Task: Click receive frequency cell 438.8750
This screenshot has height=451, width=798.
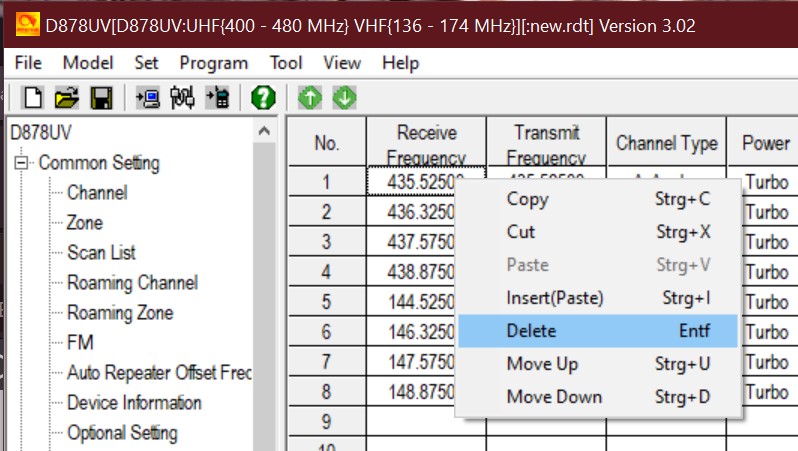Action: pyautogui.click(x=411, y=272)
